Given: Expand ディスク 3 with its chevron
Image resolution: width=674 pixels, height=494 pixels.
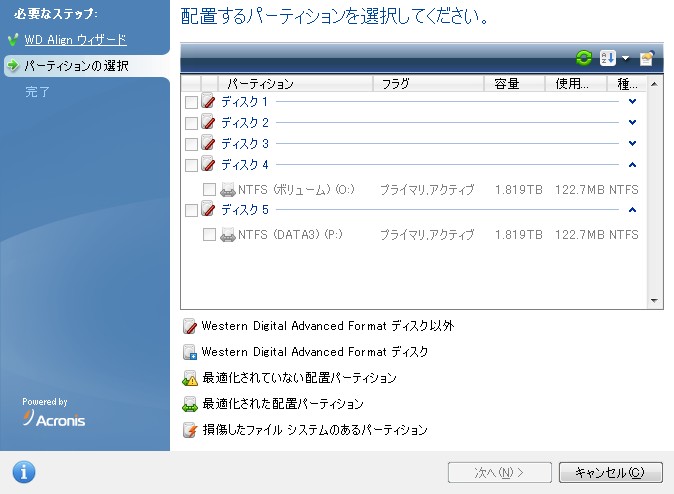Looking at the screenshot, I should click(x=632, y=143).
